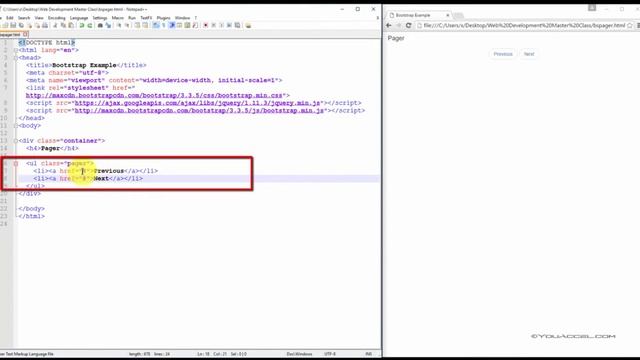Click the bootstrap.min.css URL in the code
Image resolution: width=640 pixels, height=360 pixels.
(x=154, y=95)
